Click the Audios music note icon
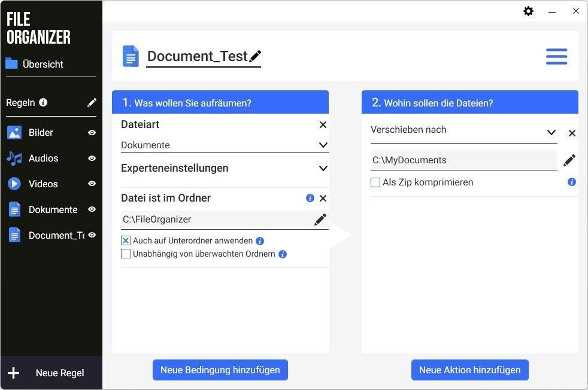This screenshot has height=390, width=588. (x=14, y=158)
